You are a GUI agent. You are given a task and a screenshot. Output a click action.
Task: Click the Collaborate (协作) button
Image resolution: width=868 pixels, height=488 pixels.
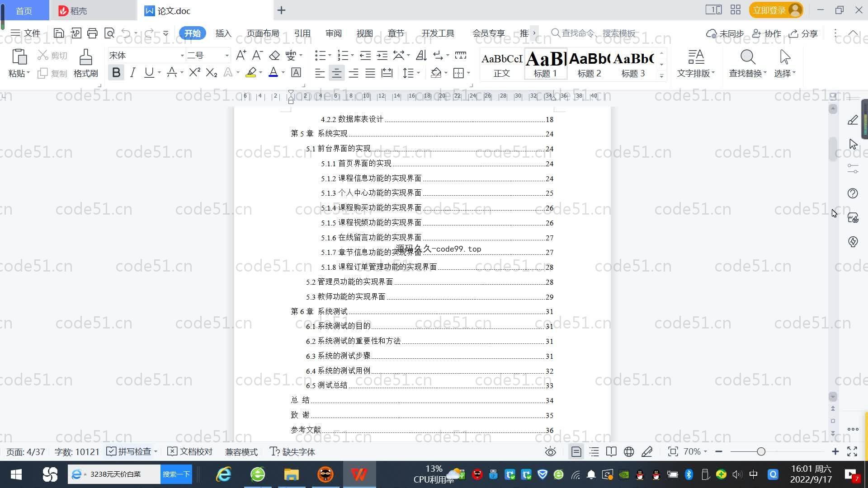[767, 33]
